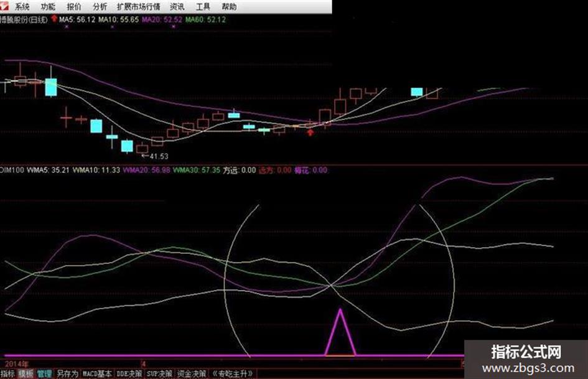Click the 另存为 button at the bottom
The image size is (588, 379).
[x=67, y=374]
